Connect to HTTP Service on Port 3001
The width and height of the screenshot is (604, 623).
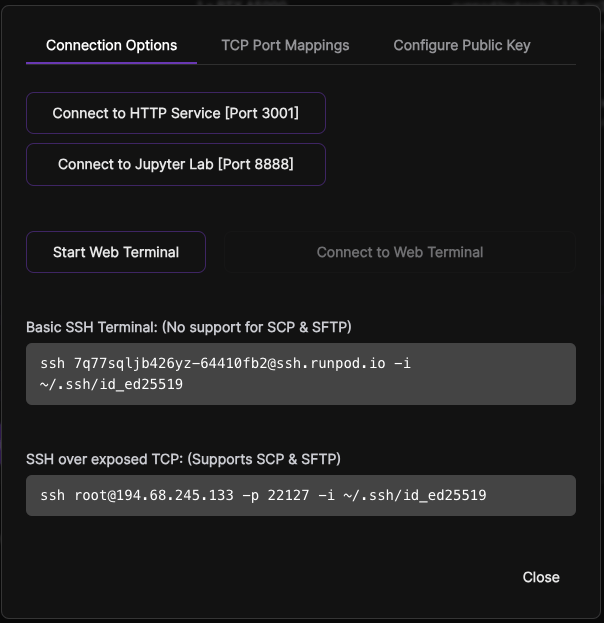pyautogui.click(x=175, y=113)
